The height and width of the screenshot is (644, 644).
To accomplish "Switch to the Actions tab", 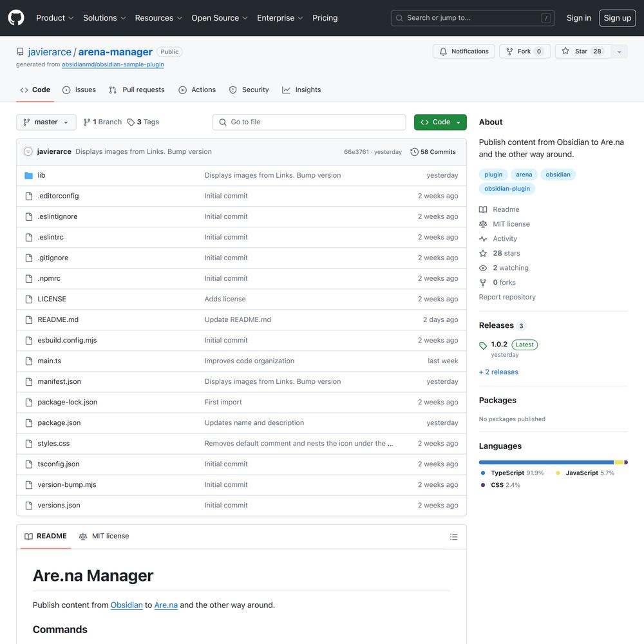I will pyautogui.click(x=197, y=90).
